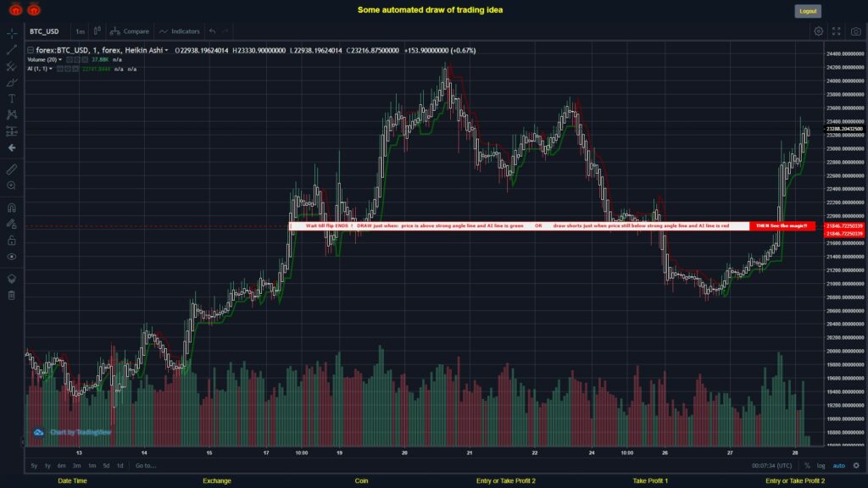The width and height of the screenshot is (868, 488).
Task: Toggle lock all drawing tools
Action: (12, 240)
